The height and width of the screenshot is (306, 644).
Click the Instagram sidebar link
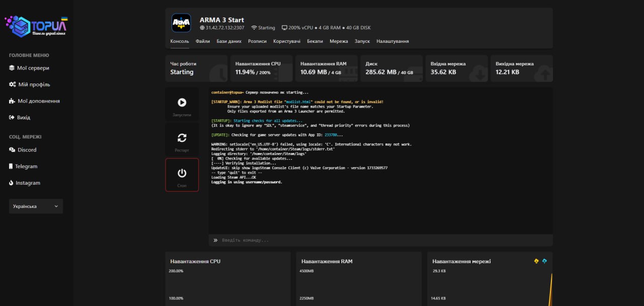28,183
